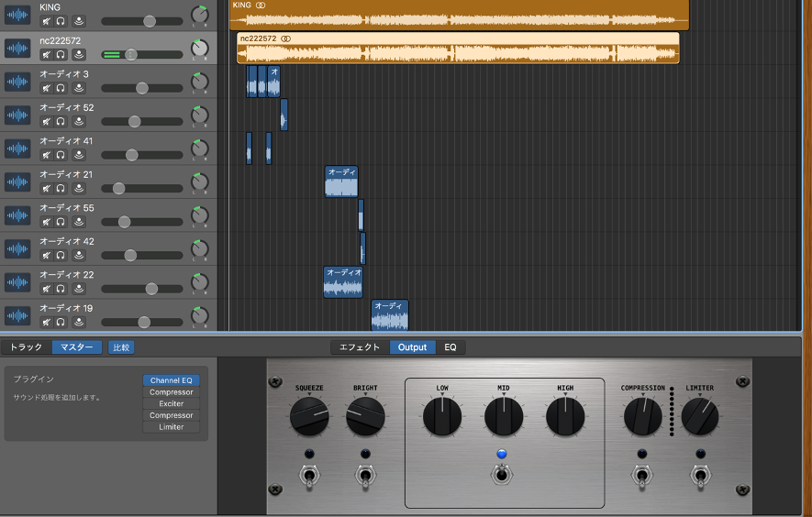Solo the オーディオ 22 track

(61, 288)
